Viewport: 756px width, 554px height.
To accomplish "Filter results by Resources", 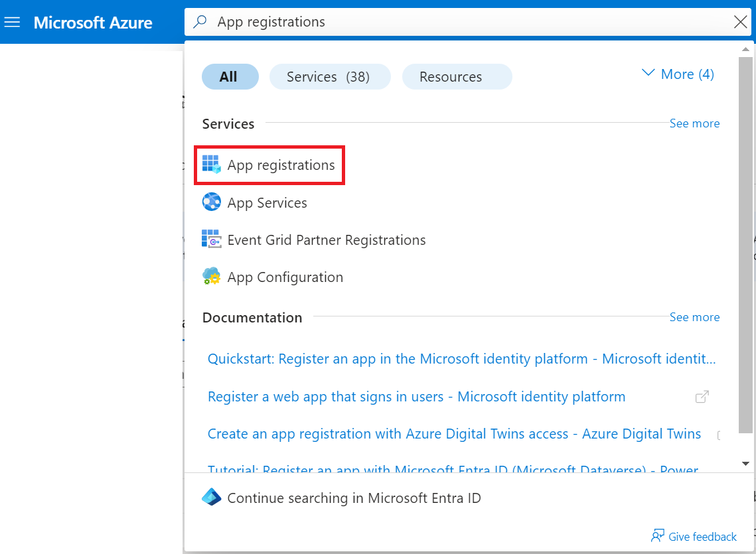I will 457,77.
